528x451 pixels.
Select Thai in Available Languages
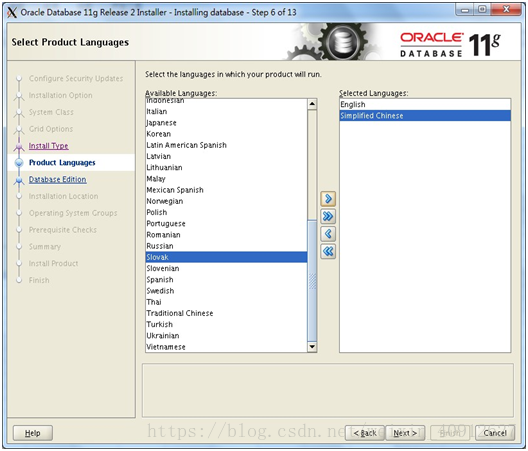226,302
